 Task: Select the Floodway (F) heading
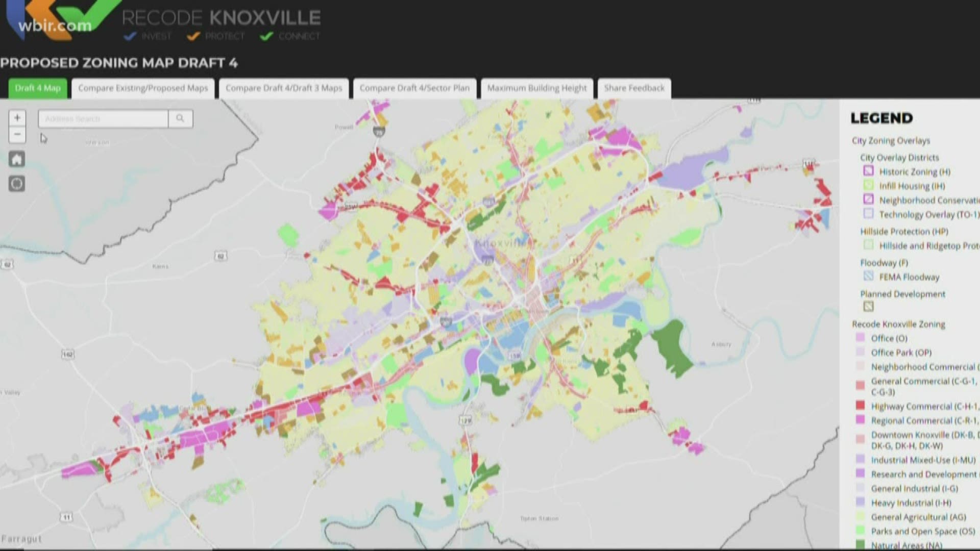click(884, 263)
